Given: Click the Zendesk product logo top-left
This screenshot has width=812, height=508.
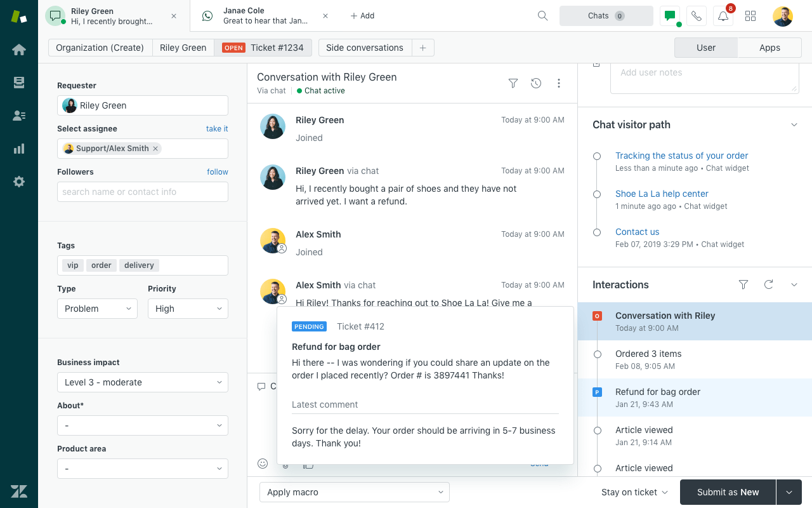Looking at the screenshot, I should 19,17.
